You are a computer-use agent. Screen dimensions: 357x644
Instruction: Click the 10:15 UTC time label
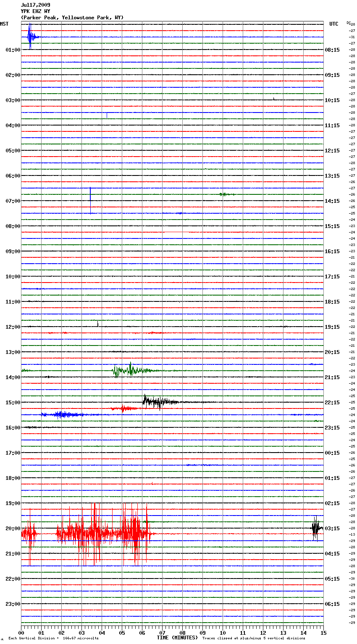pos(332,100)
